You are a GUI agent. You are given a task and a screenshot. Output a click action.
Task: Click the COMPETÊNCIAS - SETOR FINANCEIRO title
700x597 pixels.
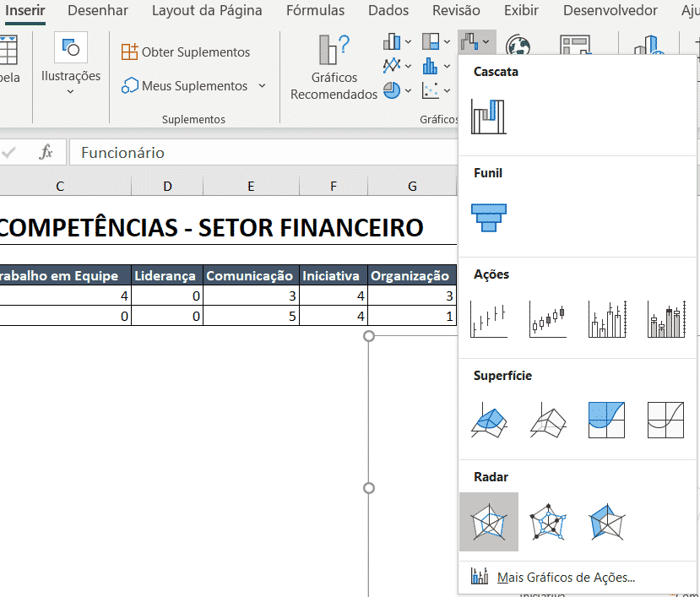point(211,227)
